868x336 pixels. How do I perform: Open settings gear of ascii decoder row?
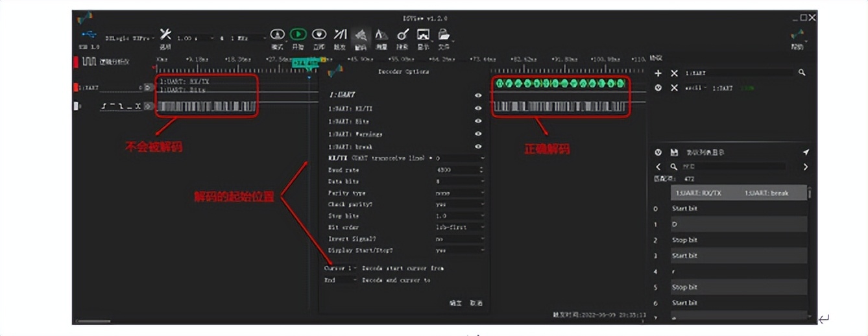tap(658, 88)
